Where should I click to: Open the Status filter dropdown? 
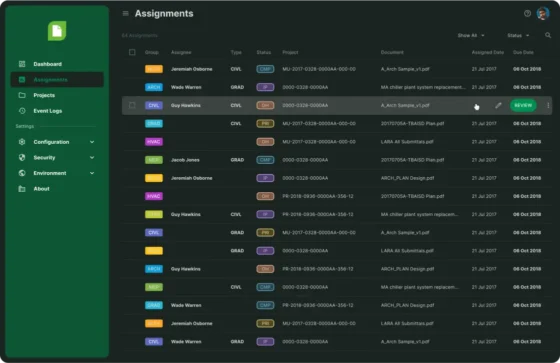pyautogui.click(x=518, y=35)
